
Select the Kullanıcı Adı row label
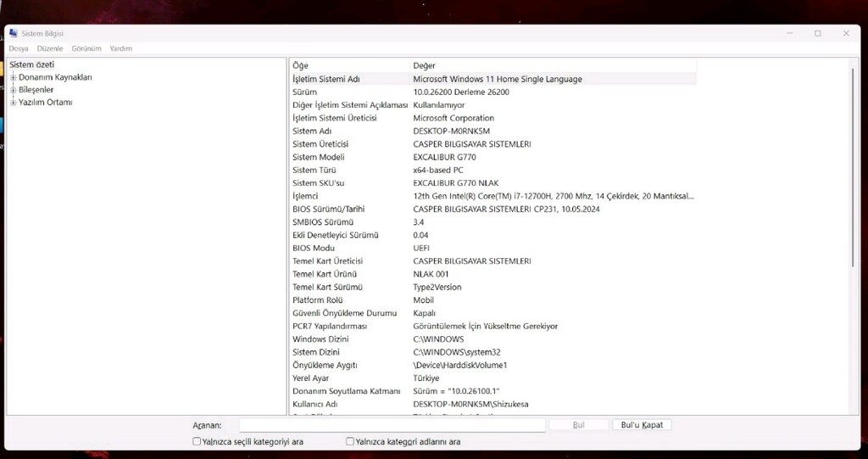tap(315, 404)
